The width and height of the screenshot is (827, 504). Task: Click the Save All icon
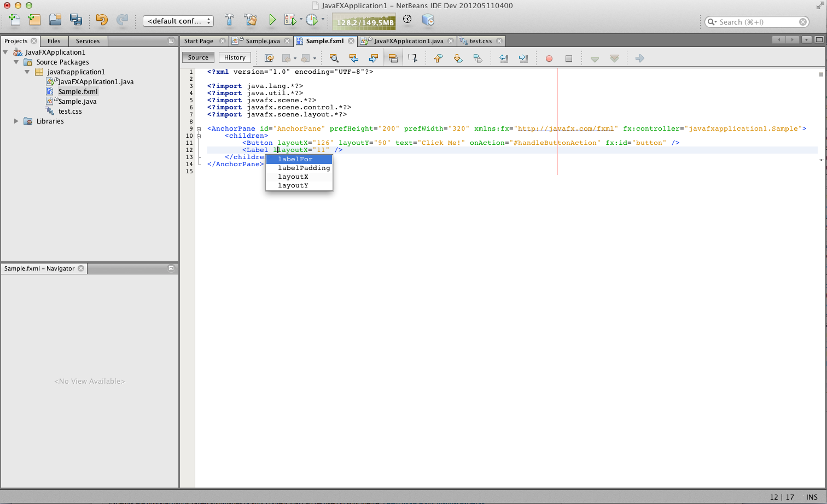click(75, 20)
